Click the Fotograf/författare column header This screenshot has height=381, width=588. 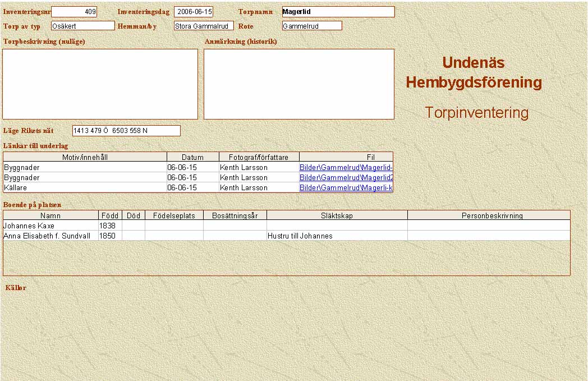pyautogui.click(x=259, y=157)
